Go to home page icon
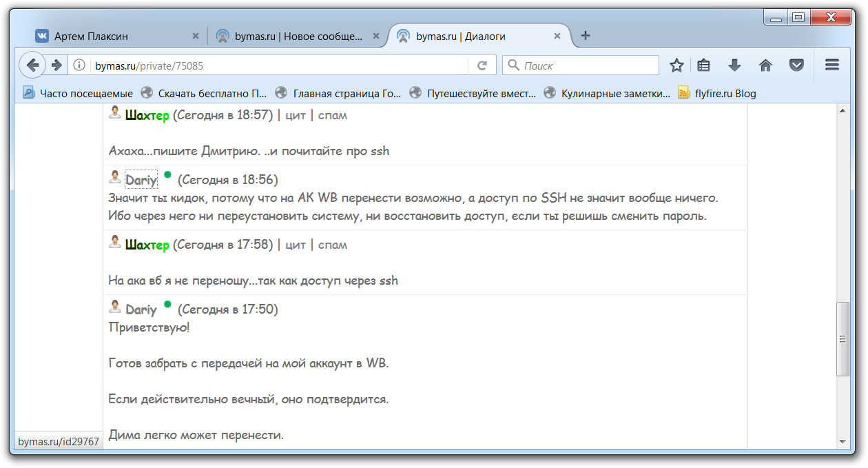 [x=765, y=65]
